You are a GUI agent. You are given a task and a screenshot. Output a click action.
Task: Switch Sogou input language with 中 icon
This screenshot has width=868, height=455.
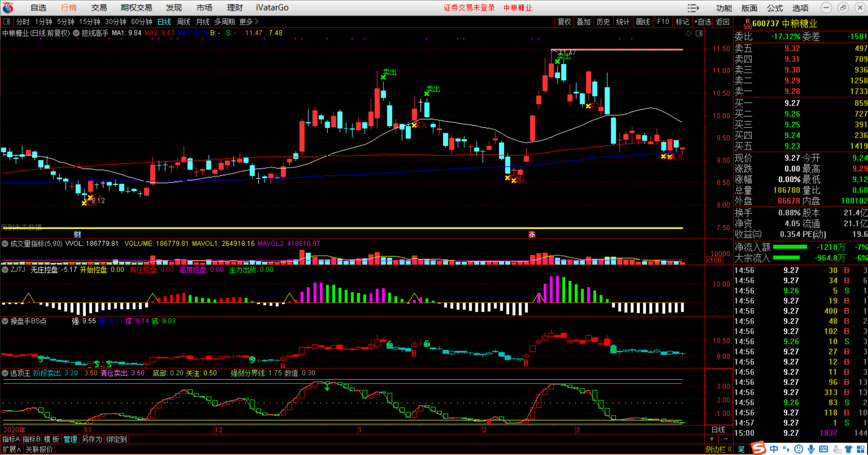click(x=774, y=449)
